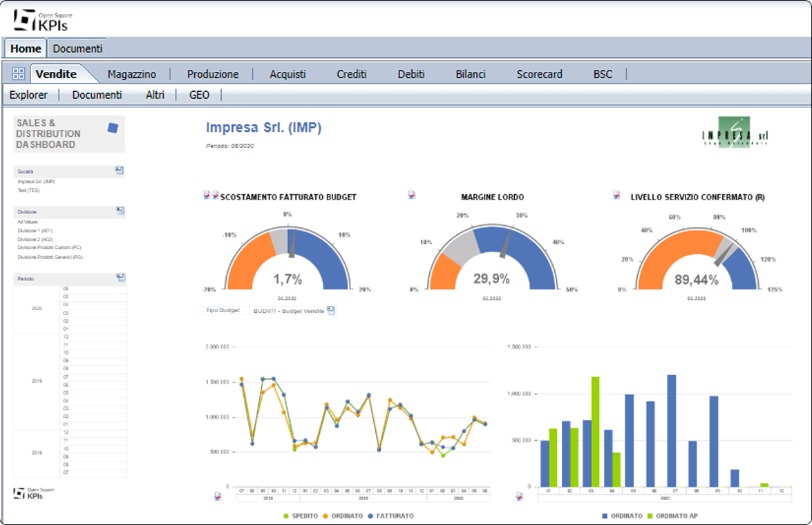This screenshot has width=812, height=525.
Task: Click the Margine Lordo 29,9% gauge
Action: click(492, 257)
